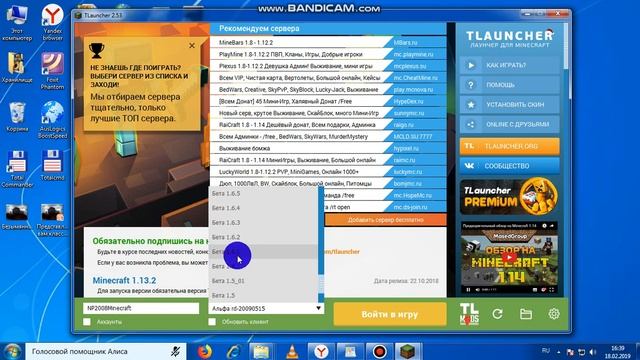Select Бета 1.6.4 in version list
Viewport: 640px width, 360px height.
coord(263,208)
